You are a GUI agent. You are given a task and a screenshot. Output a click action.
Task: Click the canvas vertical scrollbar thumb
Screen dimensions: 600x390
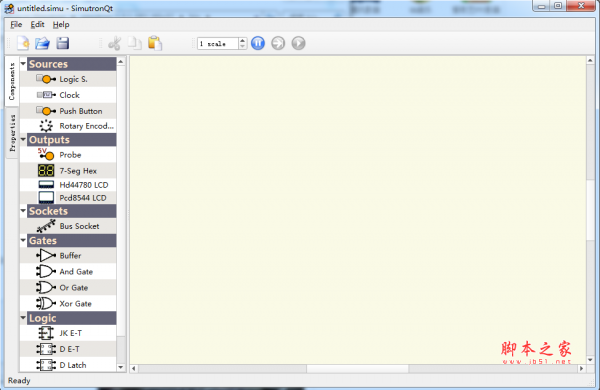point(590,209)
